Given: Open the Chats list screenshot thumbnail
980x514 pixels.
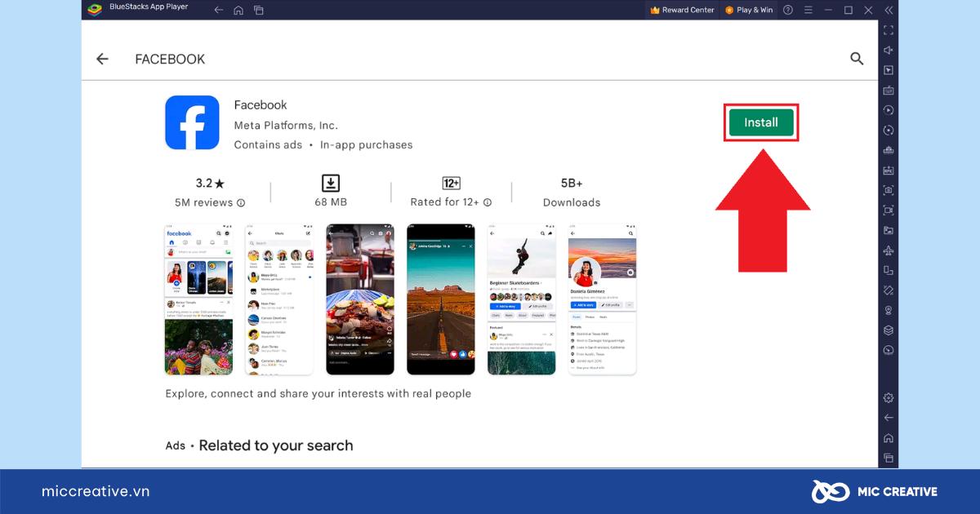Looking at the screenshot, I should click(279, 299).
